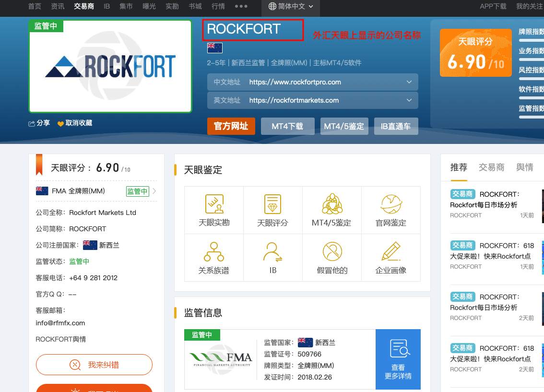Click the 风控指数 progress bar
The height and width of the screenshot is (392, 544).
531,79
